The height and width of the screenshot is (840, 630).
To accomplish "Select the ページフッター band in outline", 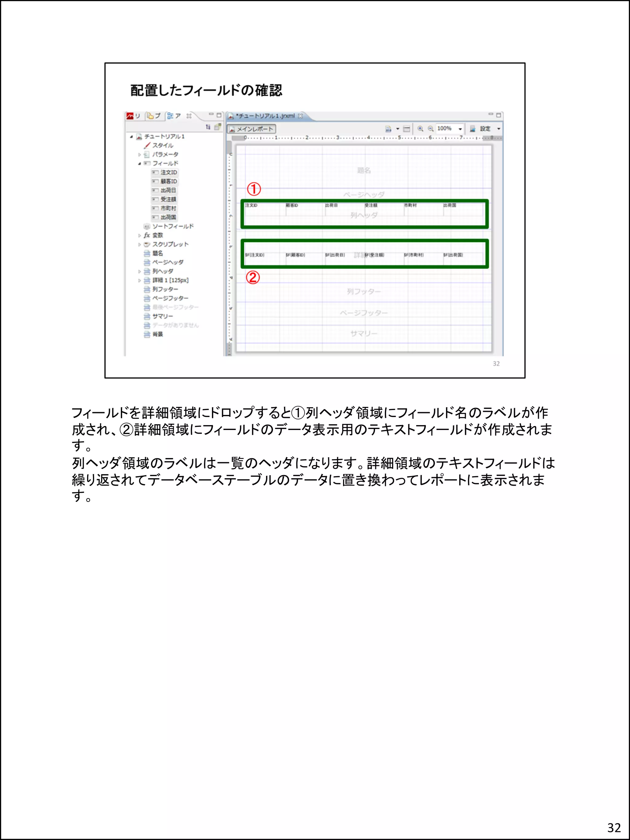I will coord(170,298).
